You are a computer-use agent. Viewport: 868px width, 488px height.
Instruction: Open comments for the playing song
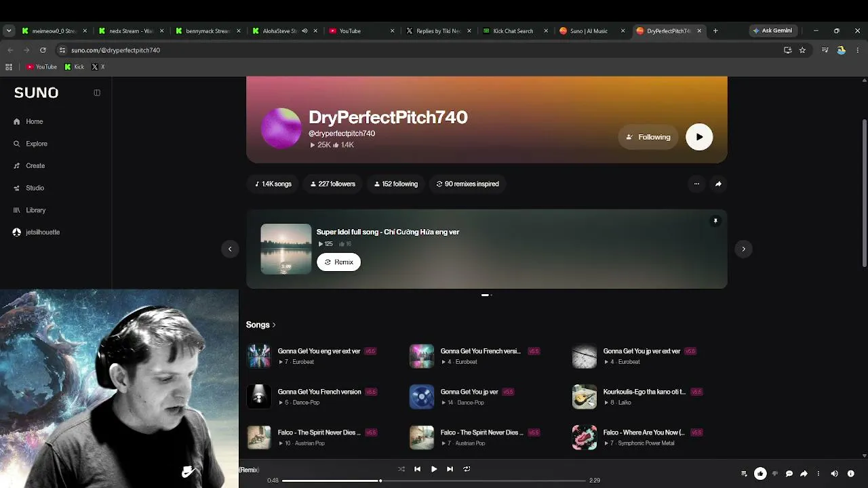[x=789, y=474]
